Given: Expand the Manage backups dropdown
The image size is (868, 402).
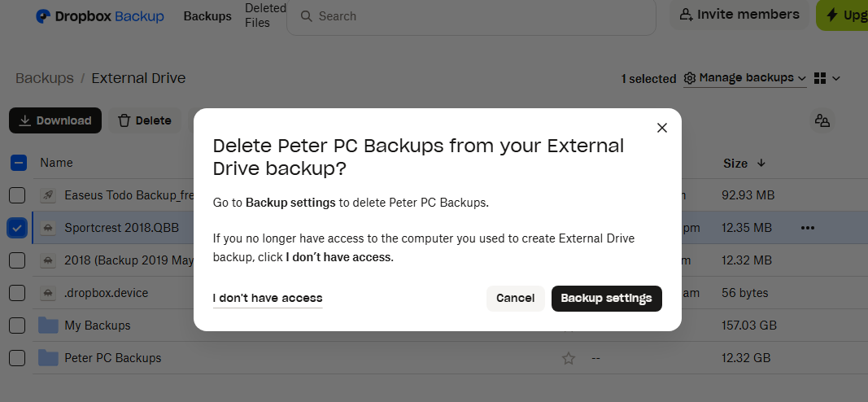Looking at the screenshot, I should 745,78.
